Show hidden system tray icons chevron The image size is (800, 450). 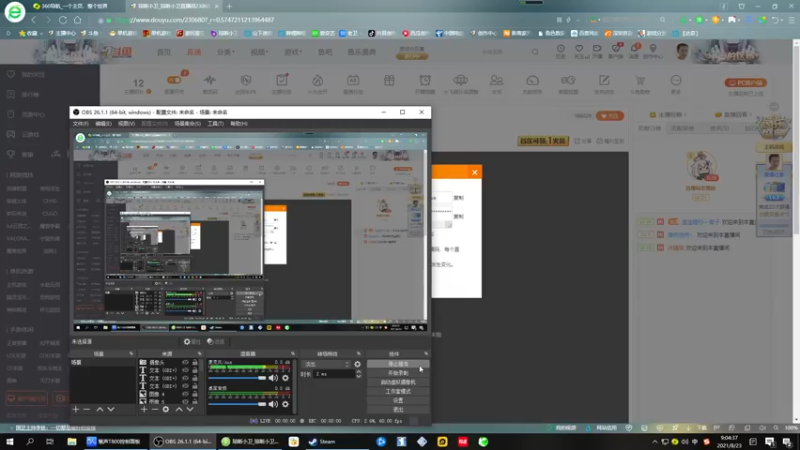pyautogui.click(x=655, y=442)
